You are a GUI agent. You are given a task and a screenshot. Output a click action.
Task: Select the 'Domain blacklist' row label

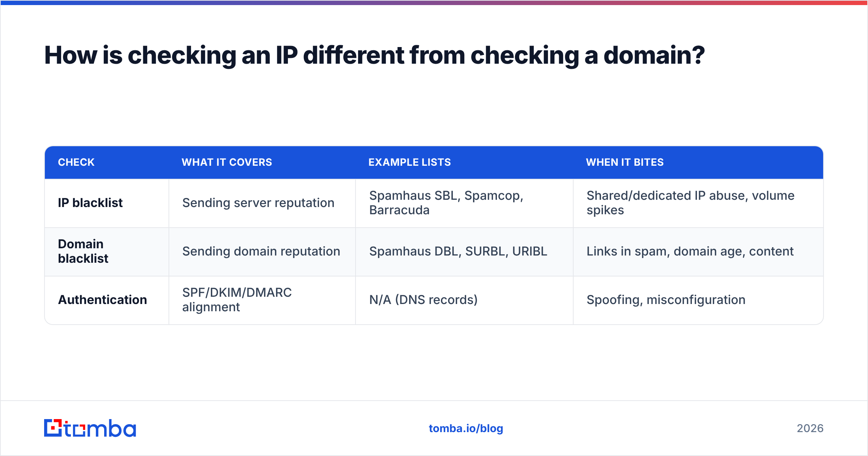click(x=83, y=251)
